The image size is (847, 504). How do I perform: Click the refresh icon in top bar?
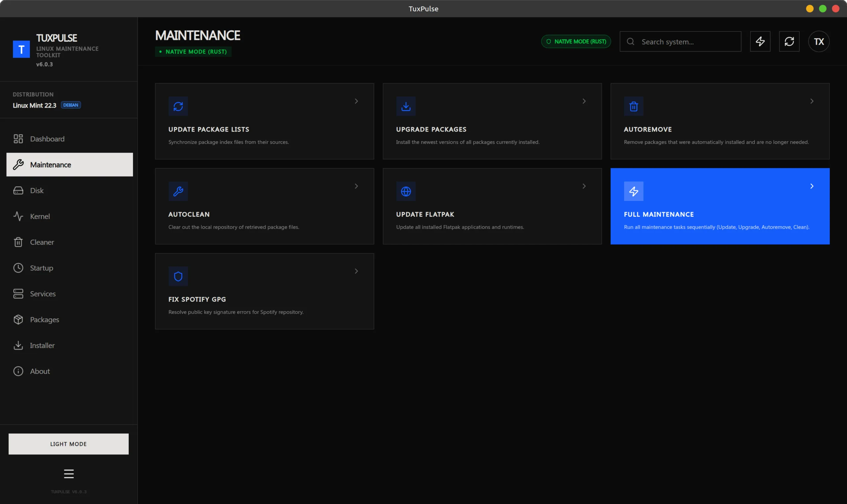coord(789,41)
